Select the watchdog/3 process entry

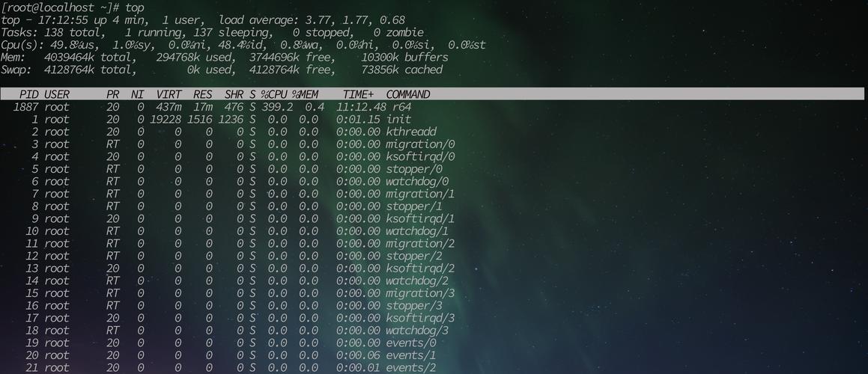417,331
